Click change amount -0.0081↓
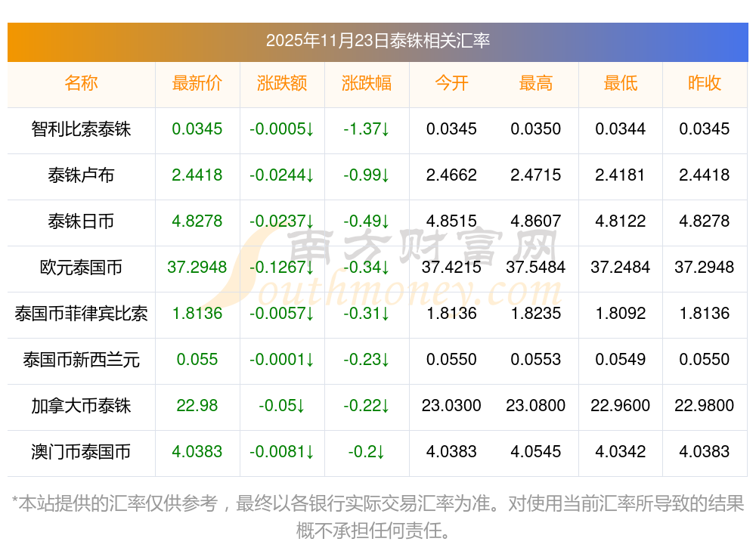The height and width of the screenshot is (554, 756). 281,452
